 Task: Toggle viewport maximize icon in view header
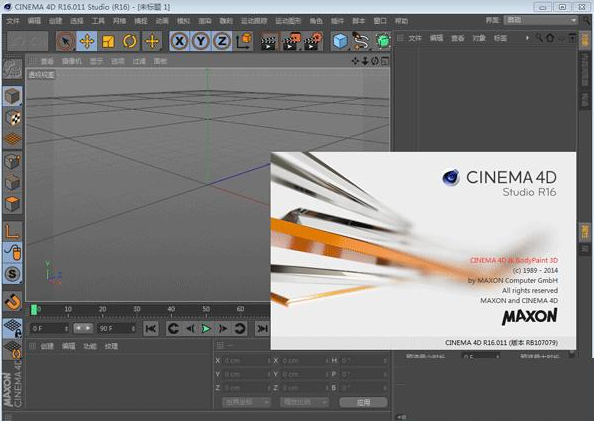pos(385,61)
